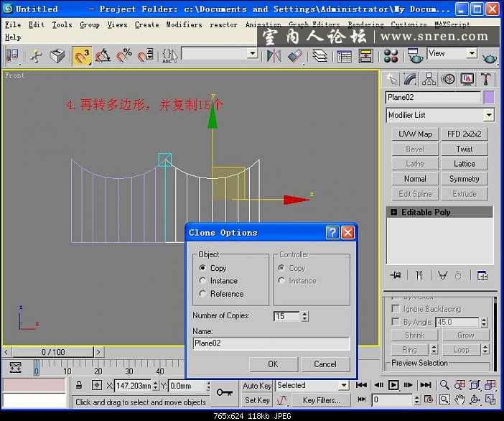This screenshot has height=421, width=504.
Task: Open the Modifiers menu
Action: pyautogui.click(x=184, y=24)
